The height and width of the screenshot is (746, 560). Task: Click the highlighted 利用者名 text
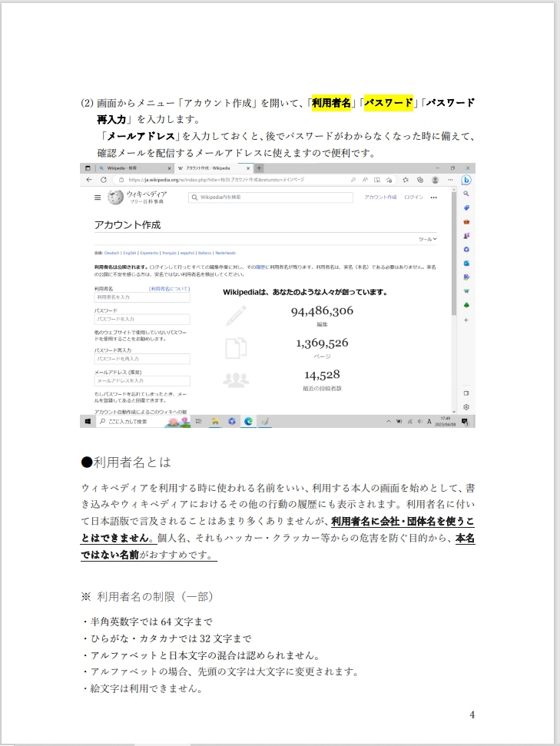click(331, 103)
